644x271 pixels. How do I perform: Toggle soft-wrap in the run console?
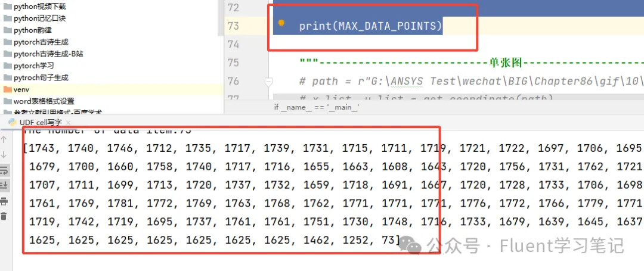pyautogui.click(x=4, y=170)
